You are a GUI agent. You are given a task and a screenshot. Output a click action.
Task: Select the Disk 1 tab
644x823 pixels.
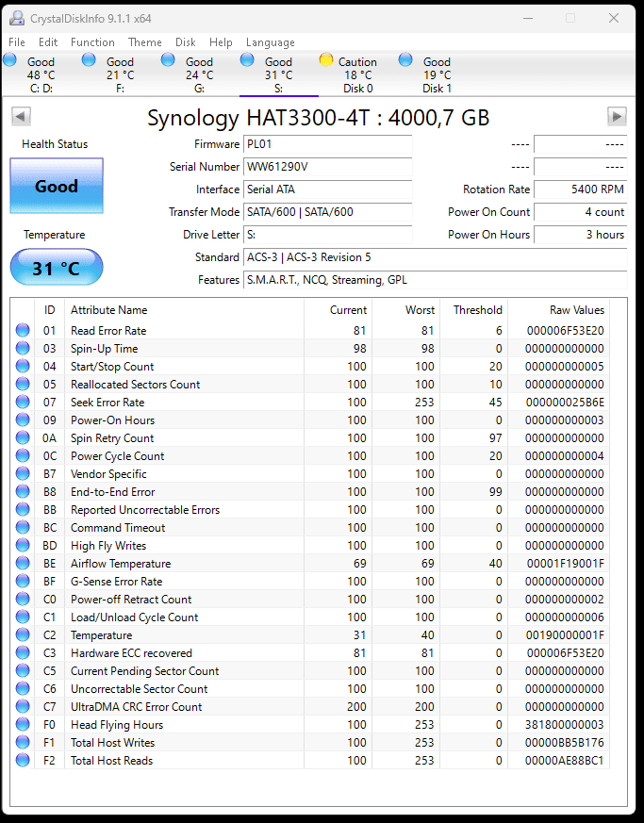pyautogui.click(x=437, y=75)
